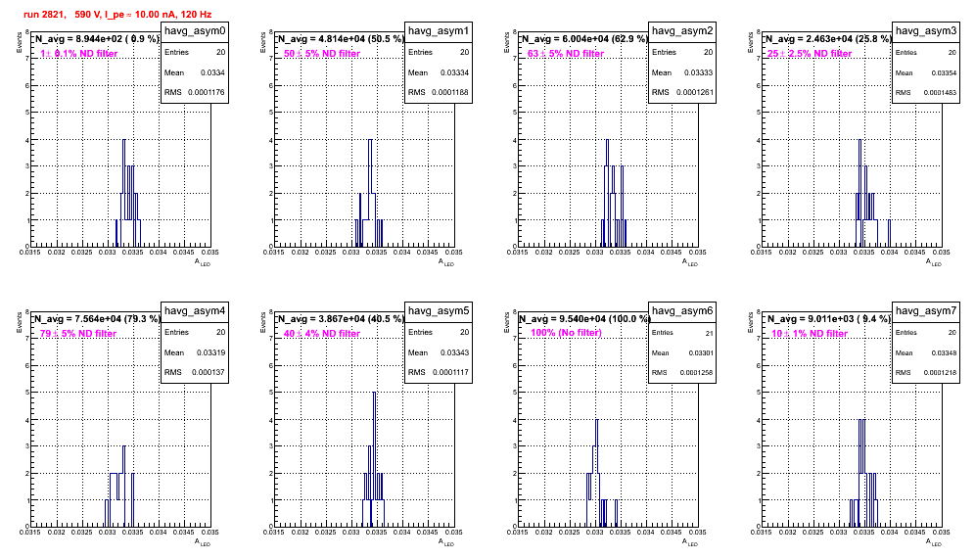The width and height of the screenshot is (975, 560).
Task: Click the Events y-axis title of havg_asym2 plot
Action: point(507,42)
